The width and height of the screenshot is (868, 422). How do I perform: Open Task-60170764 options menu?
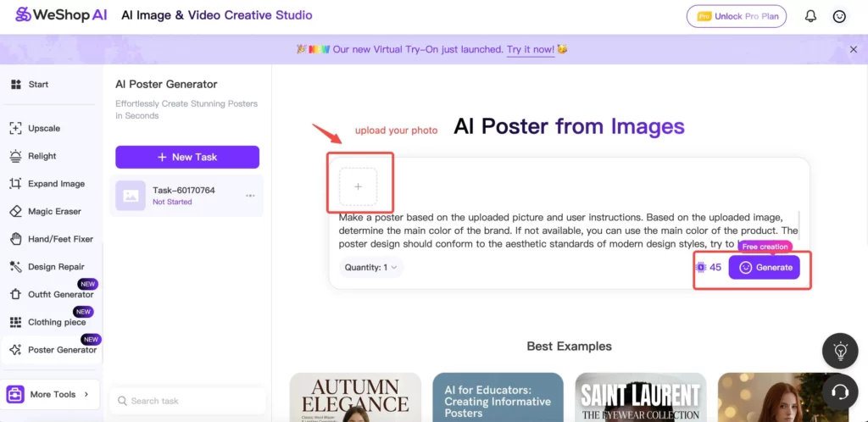pyautogui.click(x=250, y=196)
